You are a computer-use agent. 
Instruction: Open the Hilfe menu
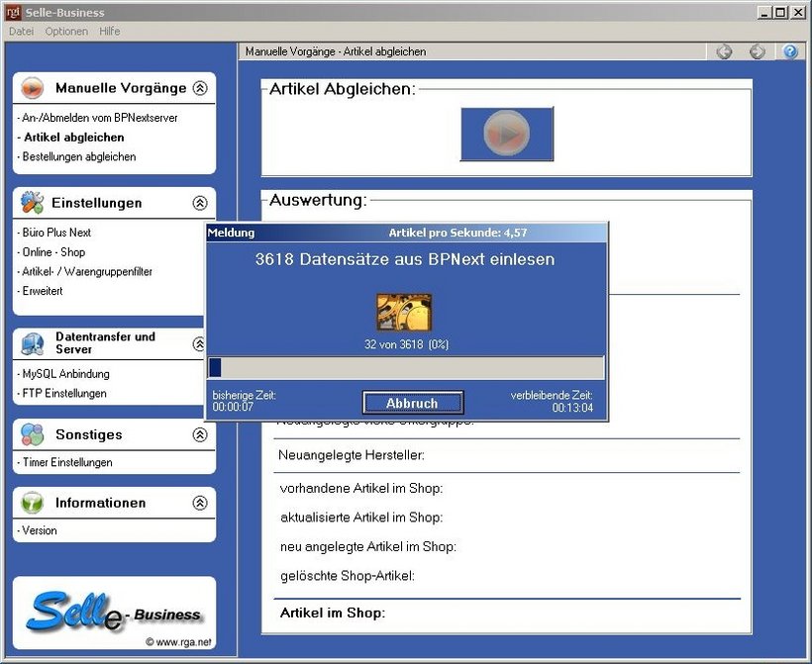coord(110,32)
